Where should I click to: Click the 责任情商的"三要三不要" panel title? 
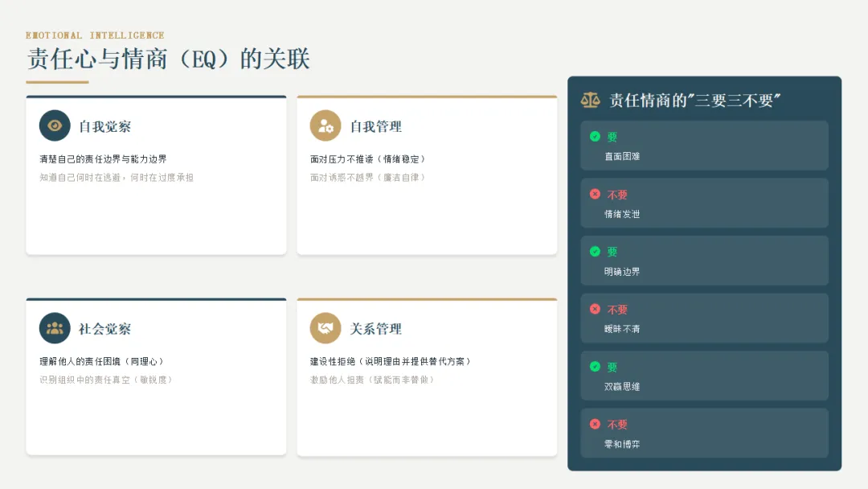(x=694, y=101)
